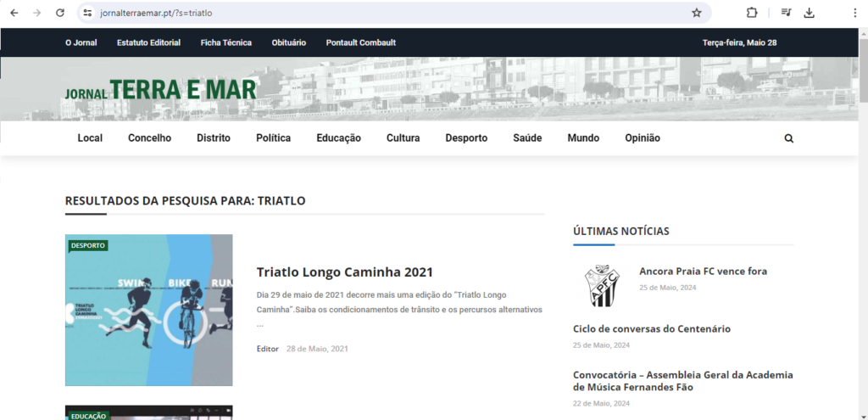Click the search results heading for TRIATLO
This screenshot has height=420, width=868.
pos(186,200)
